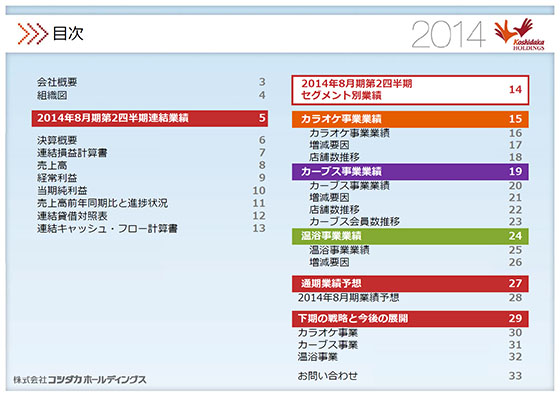Select the outlined セグメント別業績 box

point(410,90)
